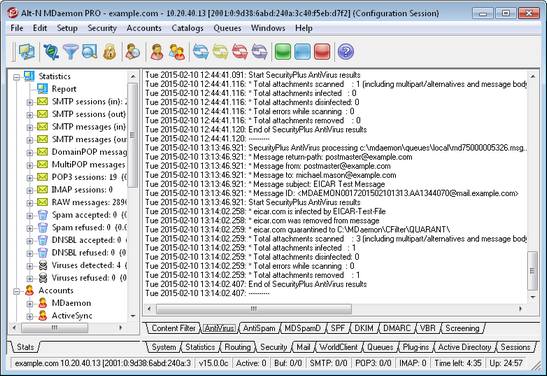Click the green square toolbar button
Viewport: 547px width, 376px height.
coord(283,52)
